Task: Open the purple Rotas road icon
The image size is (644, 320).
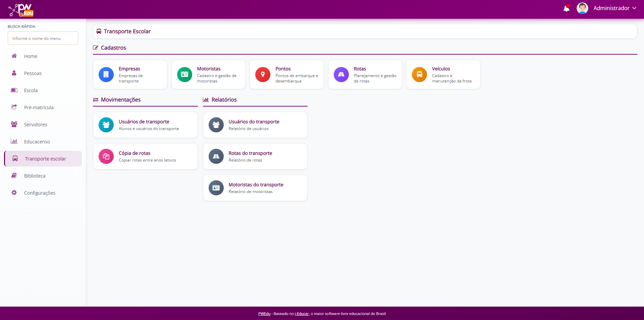Action: pyautogui.click(x=341, y=74)
